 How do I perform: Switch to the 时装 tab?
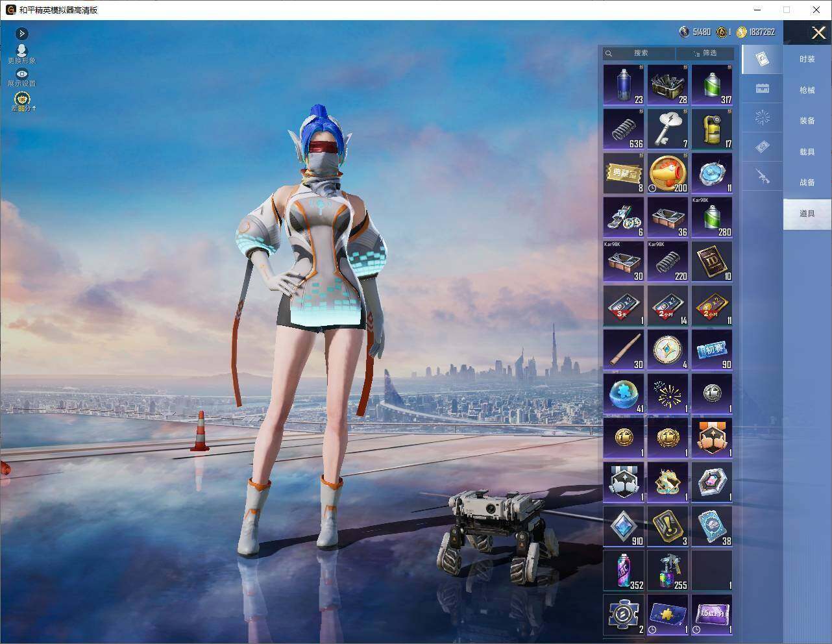click(x=807, y=59)
